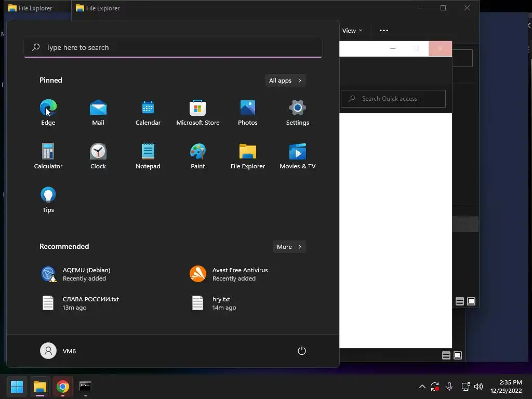Image resolution: width=532 pixels, height=399 pixels.
Task: Open the Edge browser from pinned apps
Action: click(x=48, y=113)
